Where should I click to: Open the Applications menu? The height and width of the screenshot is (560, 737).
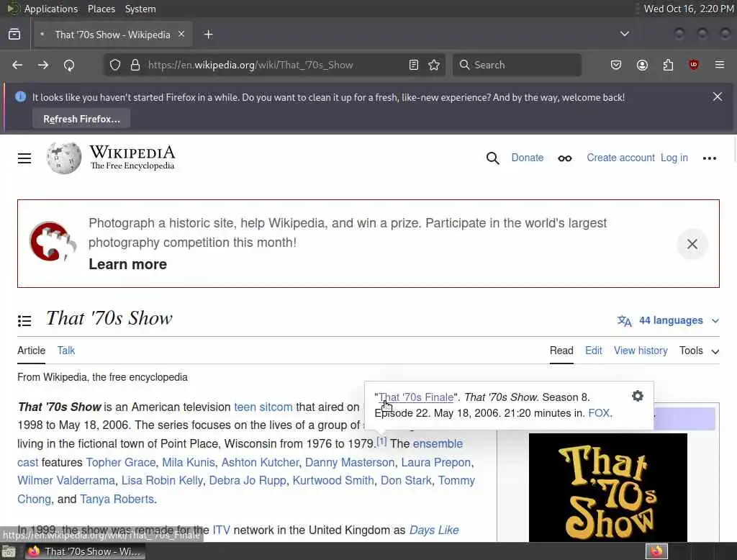coord(51,9)
